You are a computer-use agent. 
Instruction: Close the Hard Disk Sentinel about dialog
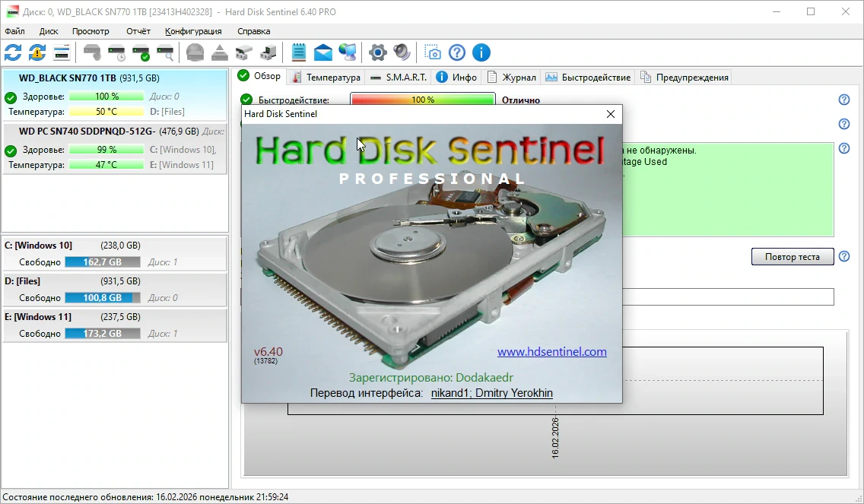611,114
